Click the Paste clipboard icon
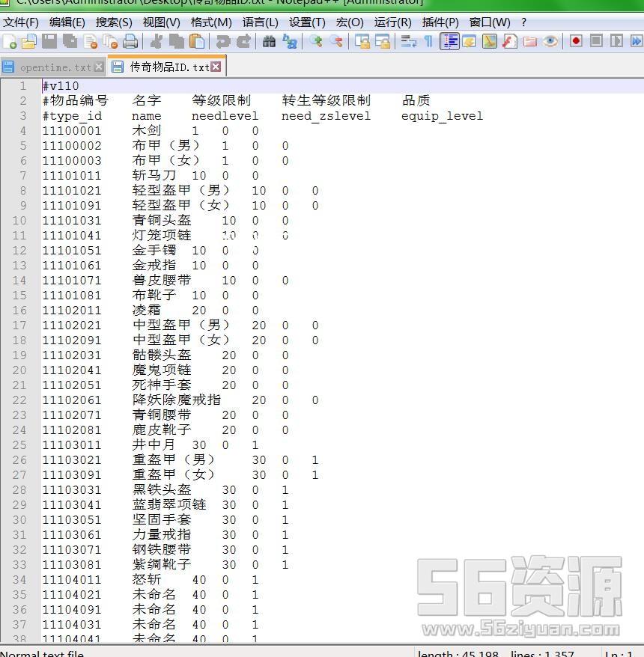This screenshot has width=644, height=657. 197,41
